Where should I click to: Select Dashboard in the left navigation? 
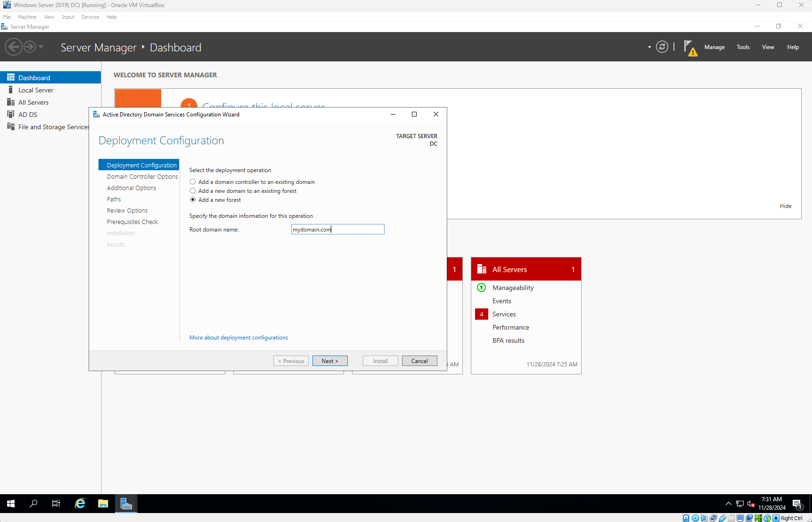click(50, 78)
